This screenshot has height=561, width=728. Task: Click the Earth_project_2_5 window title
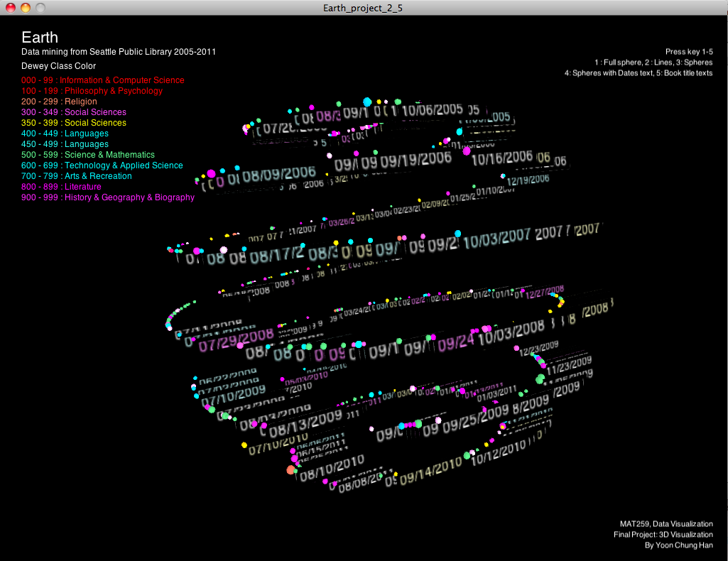pos(364,8)
